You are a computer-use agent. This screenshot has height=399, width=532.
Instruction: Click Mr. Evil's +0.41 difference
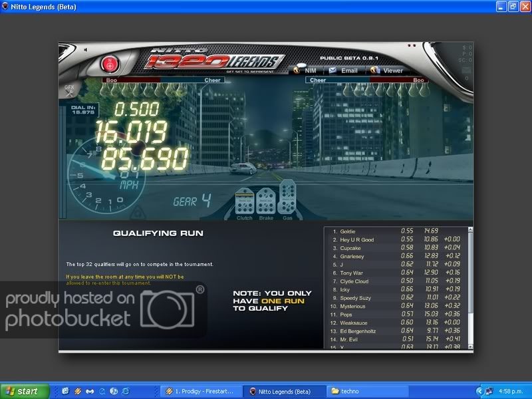[x=453, y=339]
